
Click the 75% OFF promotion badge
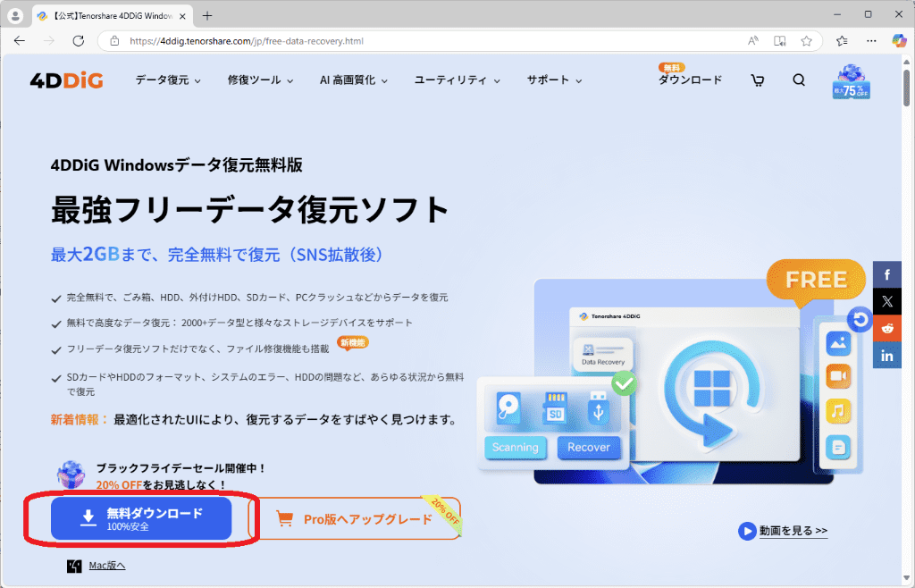click(x=852, y=81)
